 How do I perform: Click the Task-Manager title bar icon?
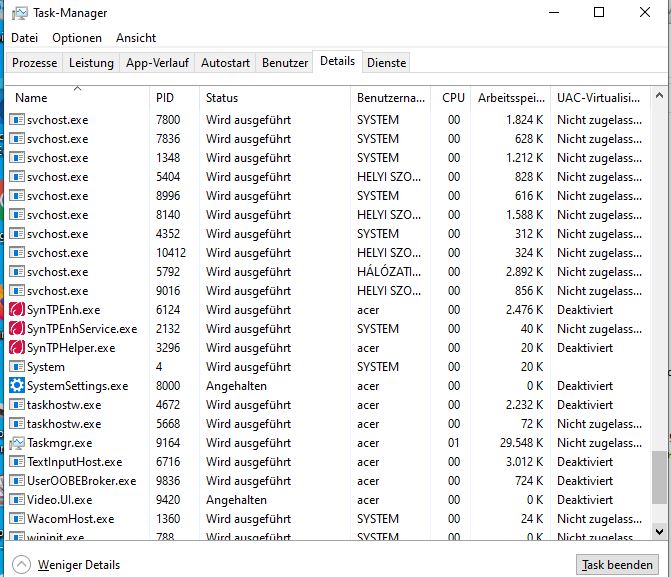click(x=20, y=13)
